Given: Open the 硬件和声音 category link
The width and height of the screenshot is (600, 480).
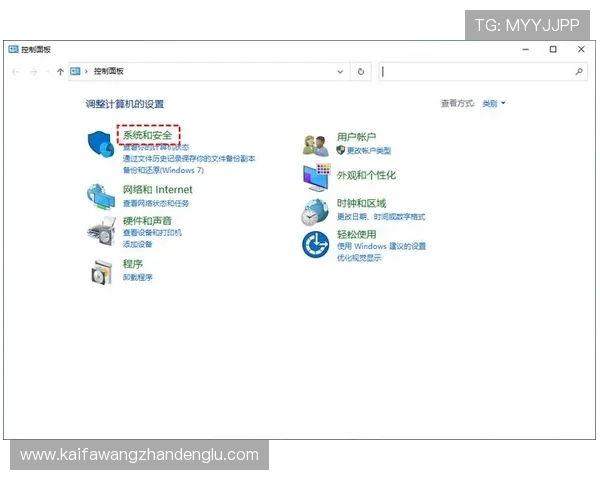Looking at the screenshot, I should coord(147,220).
